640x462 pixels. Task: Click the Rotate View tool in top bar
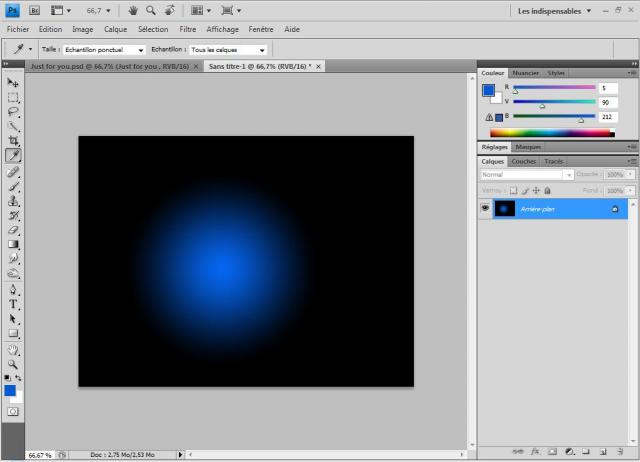coord(170,10)
